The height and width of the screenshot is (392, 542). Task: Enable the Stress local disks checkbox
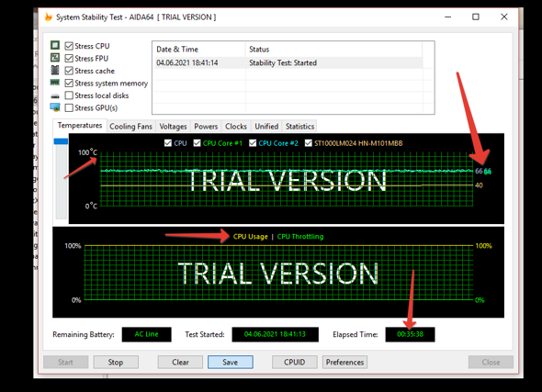69,95
